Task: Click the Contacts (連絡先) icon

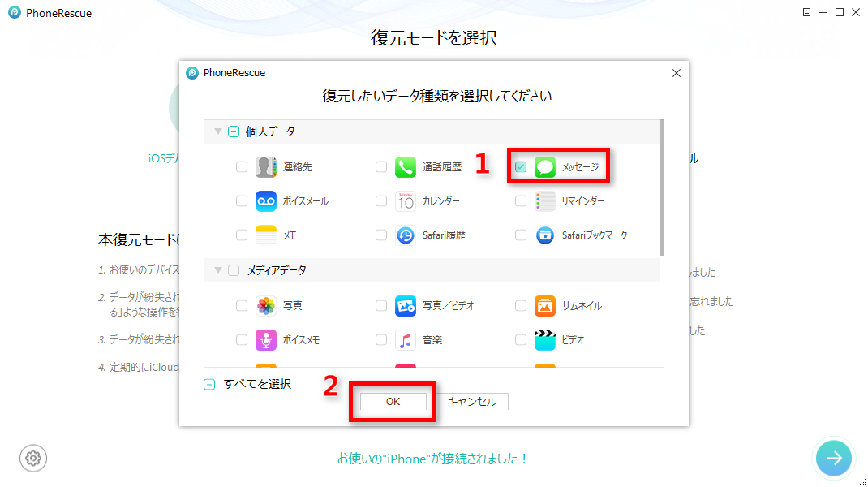Action: tap(266, 166)
